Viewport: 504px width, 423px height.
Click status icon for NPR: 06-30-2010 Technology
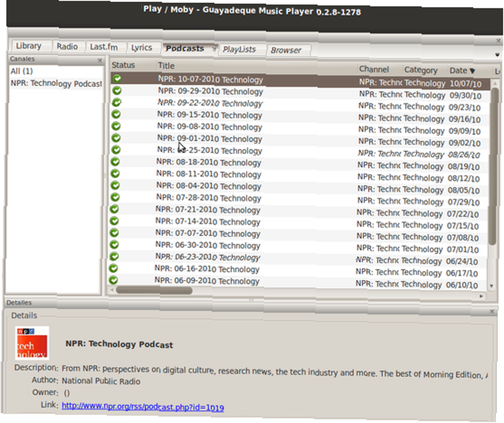coord(114,244)
